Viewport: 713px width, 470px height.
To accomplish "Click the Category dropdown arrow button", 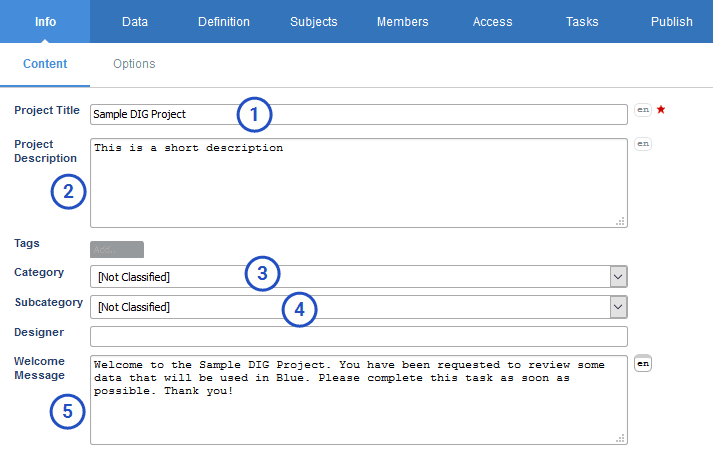I will point(618,277).
